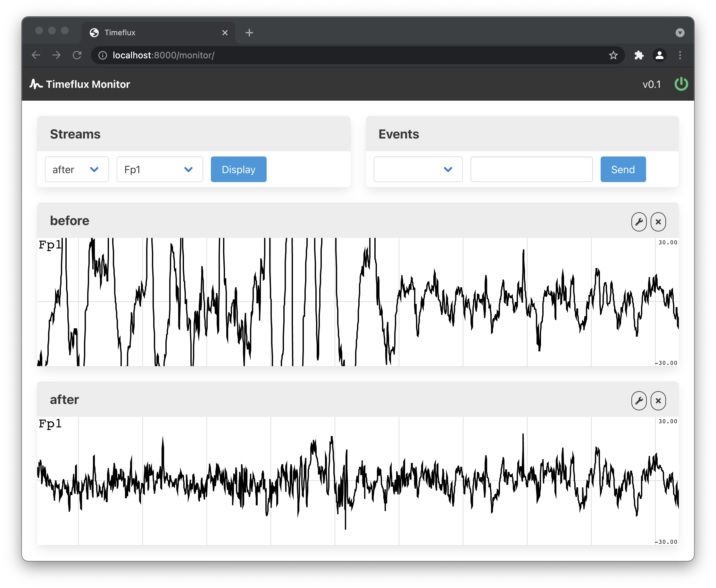The width and height of the screenshot is (716, 588).
Task: Click the browser profile avatar icon
Action: pyautogui.click(x=660, y=55)
